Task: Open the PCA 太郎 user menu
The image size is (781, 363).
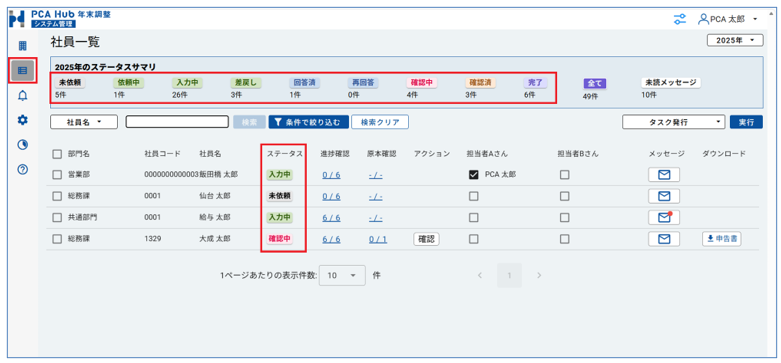Action: tap(728, 19)
